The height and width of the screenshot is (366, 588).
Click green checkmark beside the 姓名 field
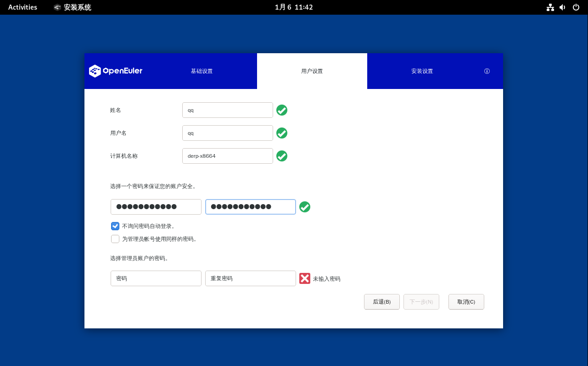282,110
